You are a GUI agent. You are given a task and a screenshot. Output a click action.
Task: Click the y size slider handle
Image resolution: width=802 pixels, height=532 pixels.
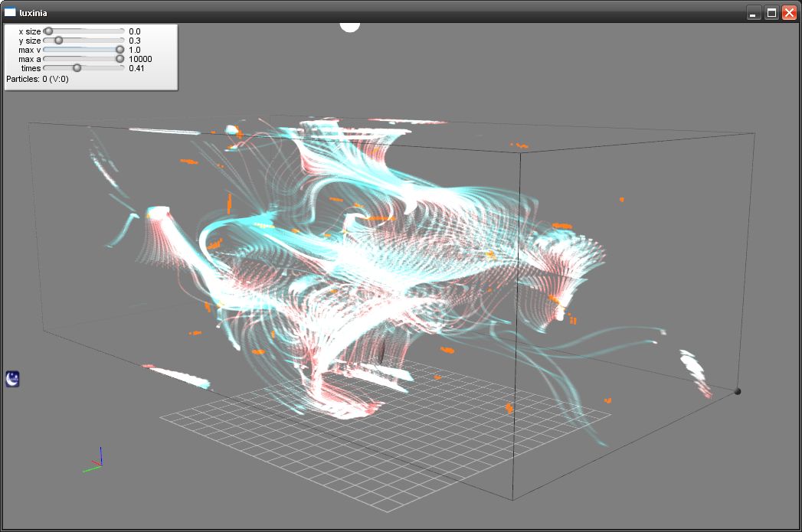58,41
